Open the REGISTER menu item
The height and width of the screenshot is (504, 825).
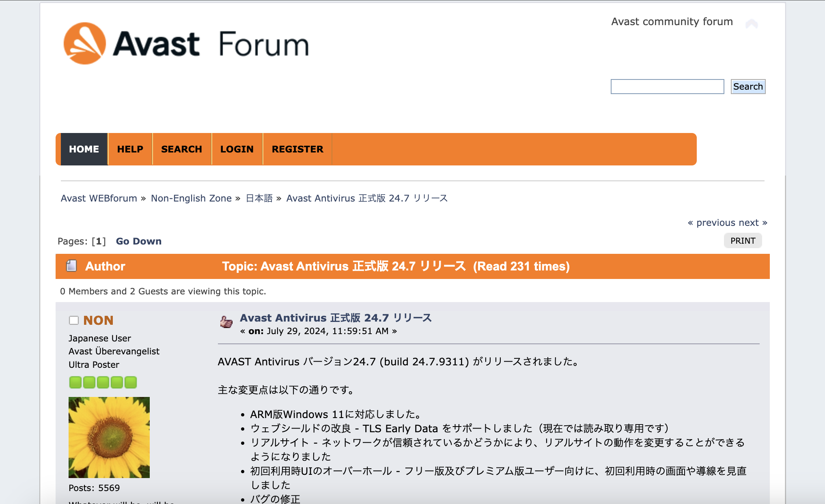tap(297, 149)
